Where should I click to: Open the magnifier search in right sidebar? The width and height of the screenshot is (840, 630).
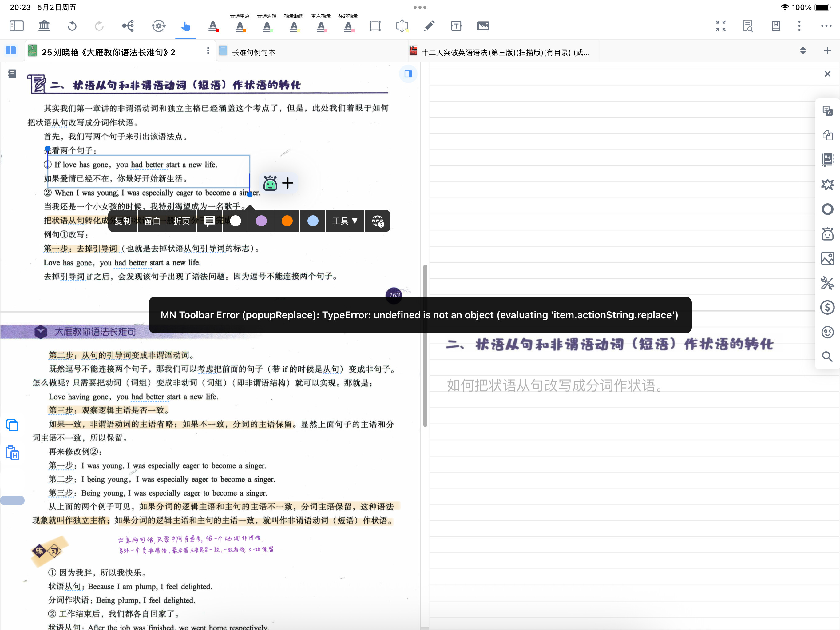tap(827, 357)
